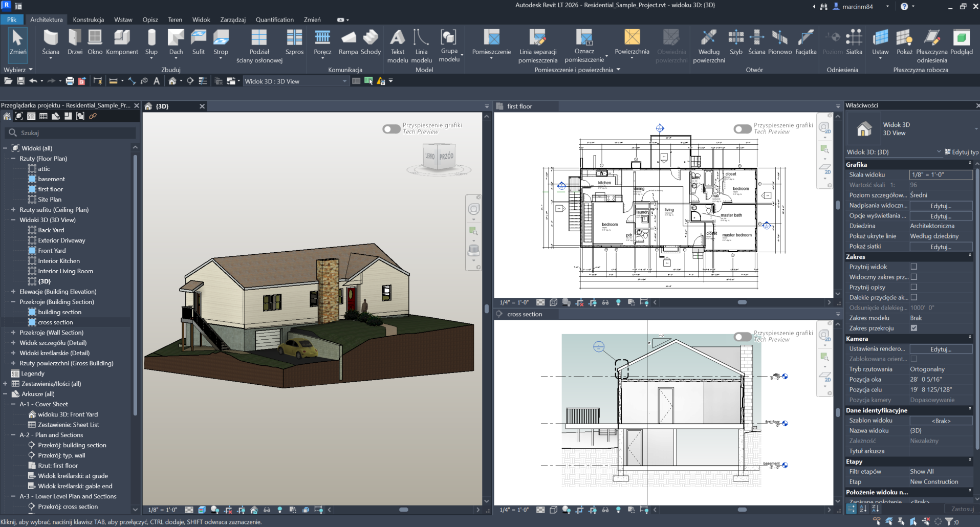Enable Dalekie przycięcie aktywne checkbox

point(914,297)
